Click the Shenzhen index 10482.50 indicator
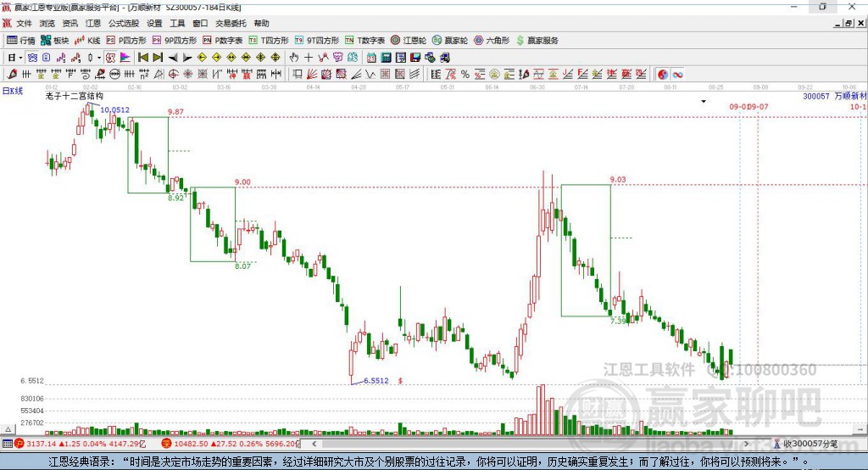Screen dimensions: 868x470 pyautogui.click(x=231, y=444)
